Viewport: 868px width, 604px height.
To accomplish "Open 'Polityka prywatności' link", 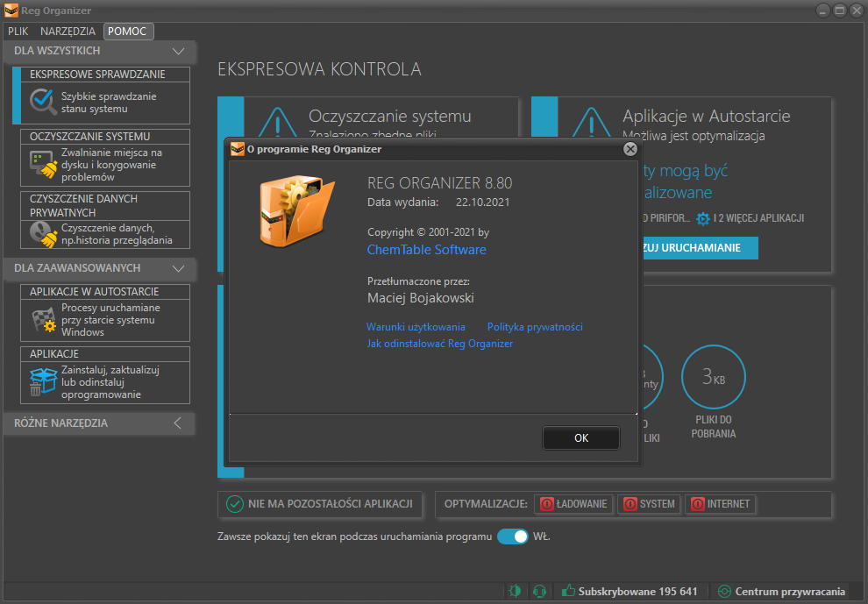I will click(535, 327).
